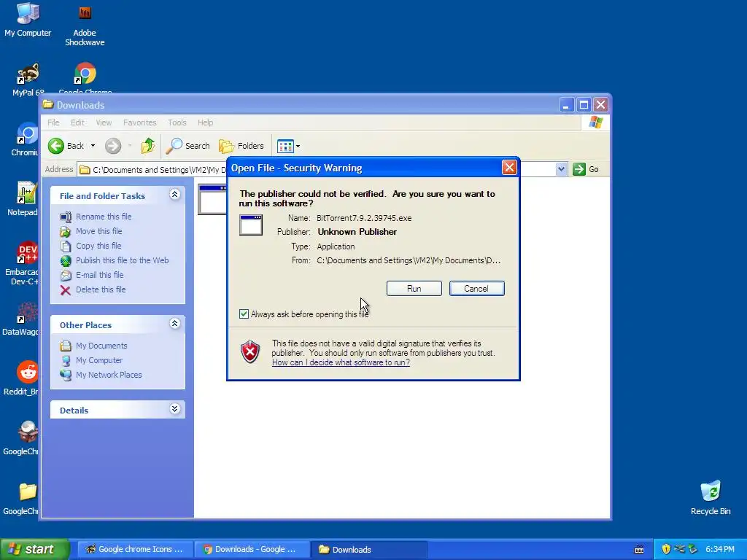This screenshot has height=560, width=747.
Task: Open the Favorites menu
Action: 139,122
